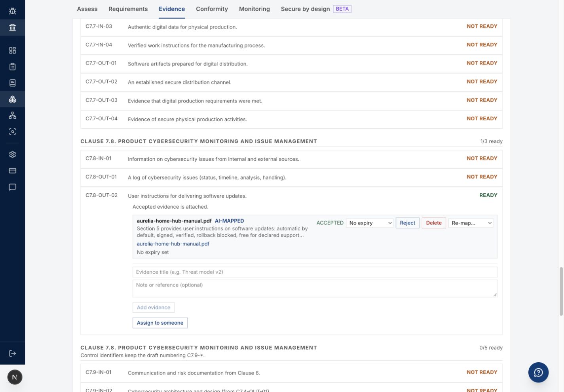Click the AI-MAPPED label
The height and width of the screenshot is (392, 564).
pyautogui.click(x=229, y=221)
